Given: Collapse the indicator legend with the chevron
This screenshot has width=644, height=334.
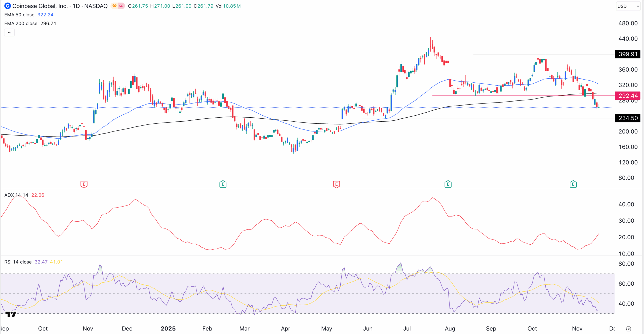Looking at the screenshot, I should (9, 32).
